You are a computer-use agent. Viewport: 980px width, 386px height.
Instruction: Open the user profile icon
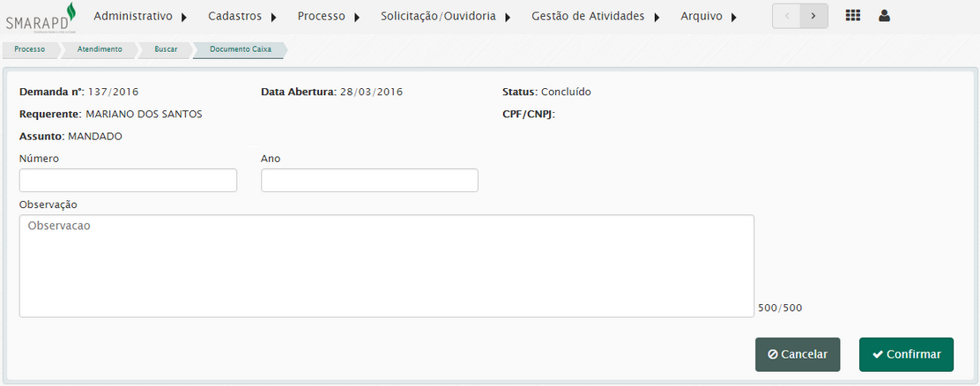click(884, 16)
